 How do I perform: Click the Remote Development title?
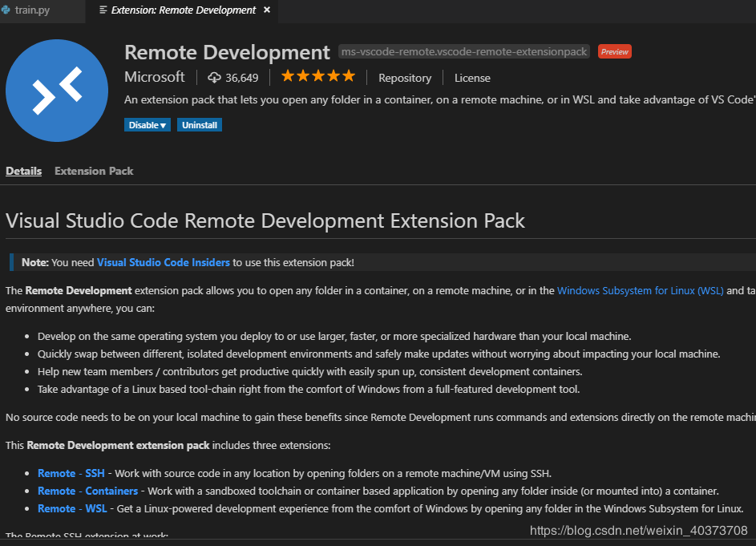point(227,52)
